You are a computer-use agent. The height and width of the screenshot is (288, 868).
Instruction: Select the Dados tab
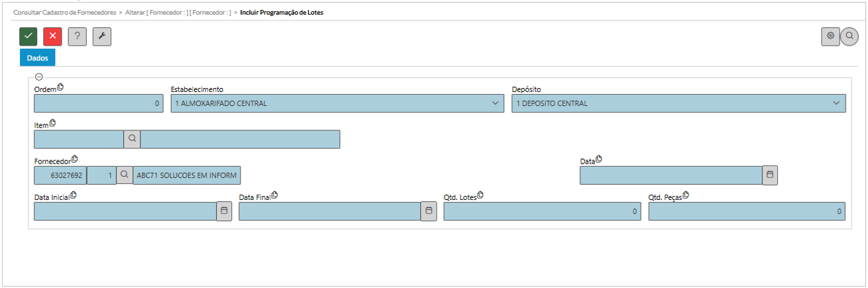37,58
